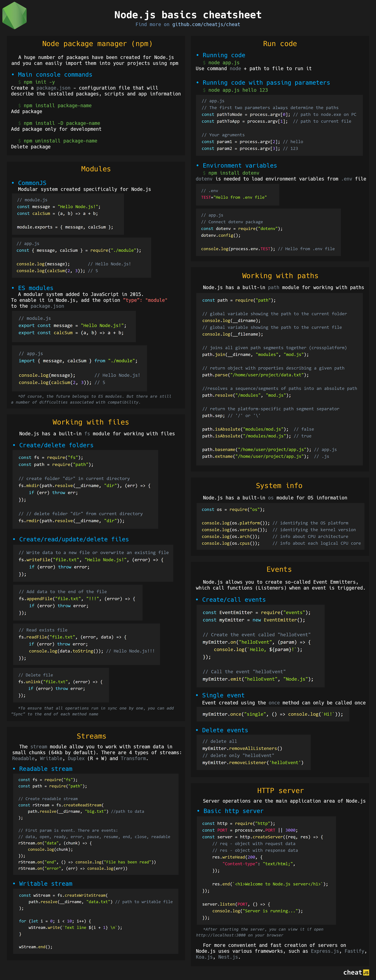Click the green Node.js hexagon logo
Image resolution: width=376 pixels, height=980 pixels.
tap(14, 16)
